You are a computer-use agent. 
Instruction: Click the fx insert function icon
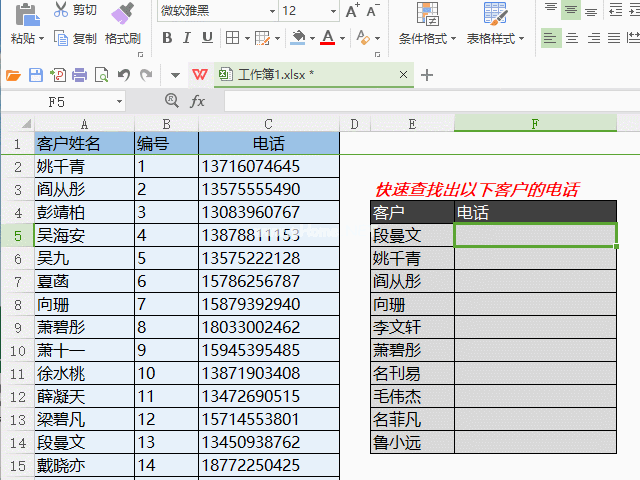pos(198,101)
